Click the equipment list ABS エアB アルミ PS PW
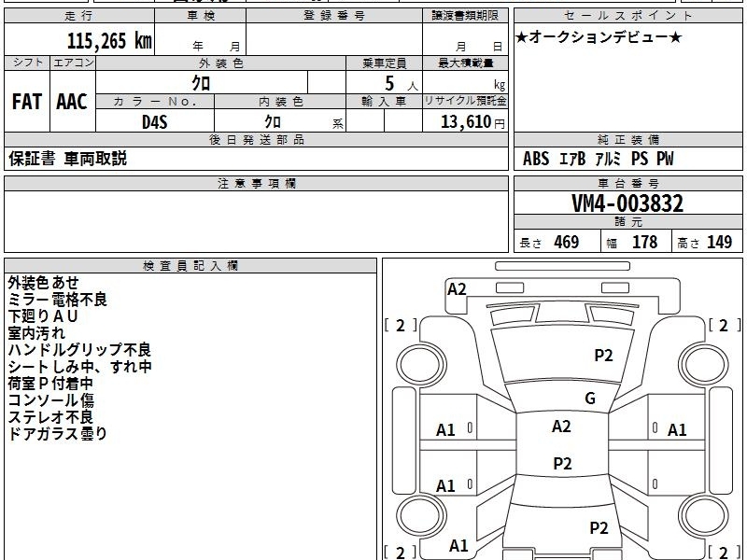This screenshot has width=747, height=560. 599,159
